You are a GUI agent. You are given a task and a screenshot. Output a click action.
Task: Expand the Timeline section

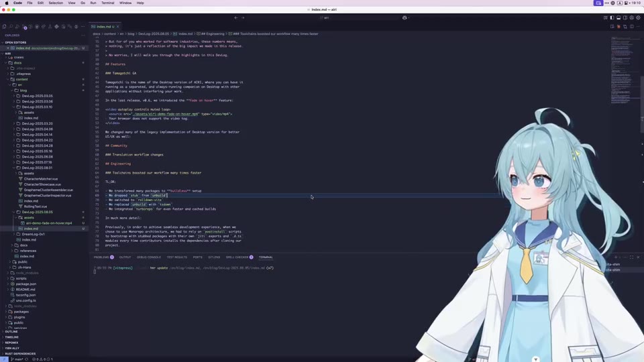(x=11, y=337)
